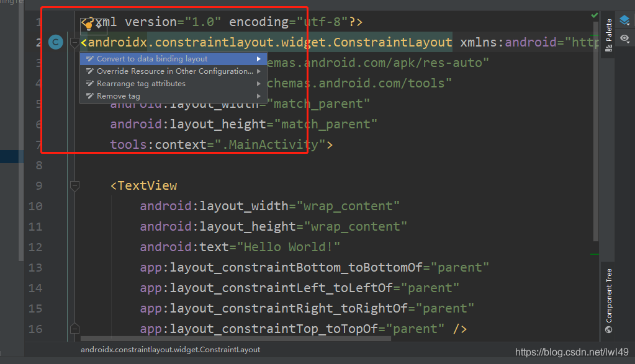
Task: Collapse the ConstraintLayout tag fold marker
Action: 74,42
